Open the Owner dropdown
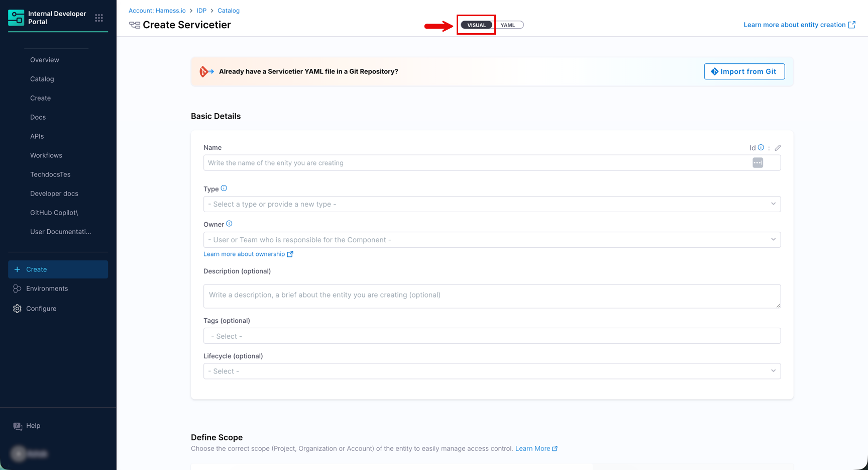The width and height of the screenshot is (868, 470). (492, 240)
